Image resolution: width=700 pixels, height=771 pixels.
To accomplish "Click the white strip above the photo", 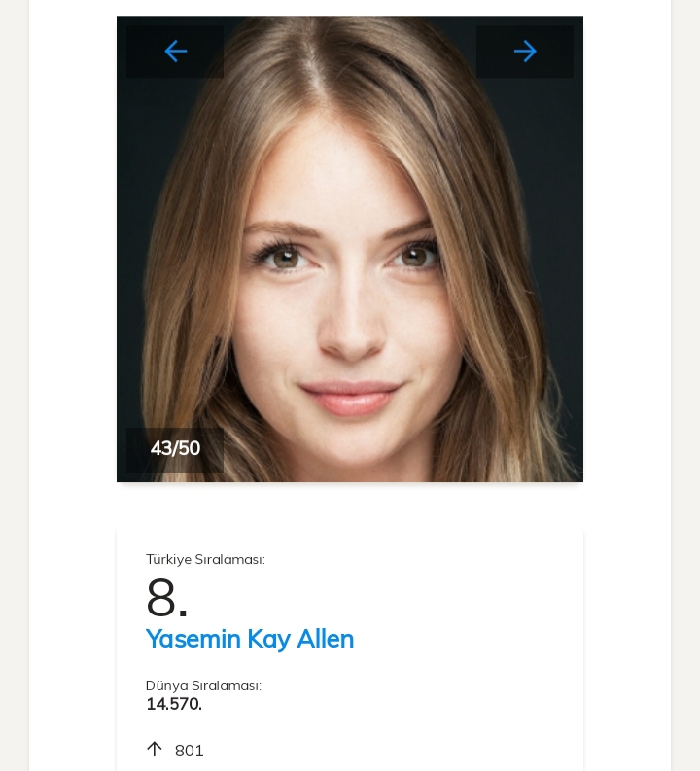I will coord(350,8).
